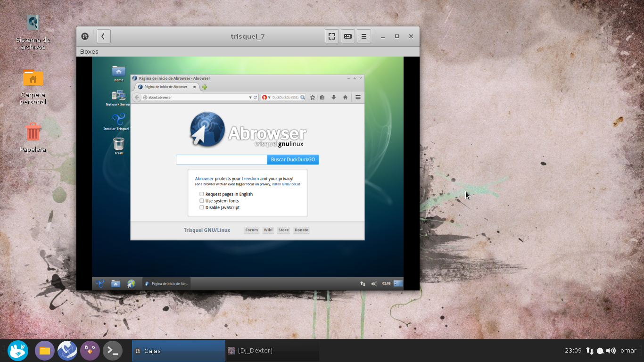Close the Página de inicio de Abrowser tab
644x362 pixels.
pyautogui.click(x=194, y=87)
